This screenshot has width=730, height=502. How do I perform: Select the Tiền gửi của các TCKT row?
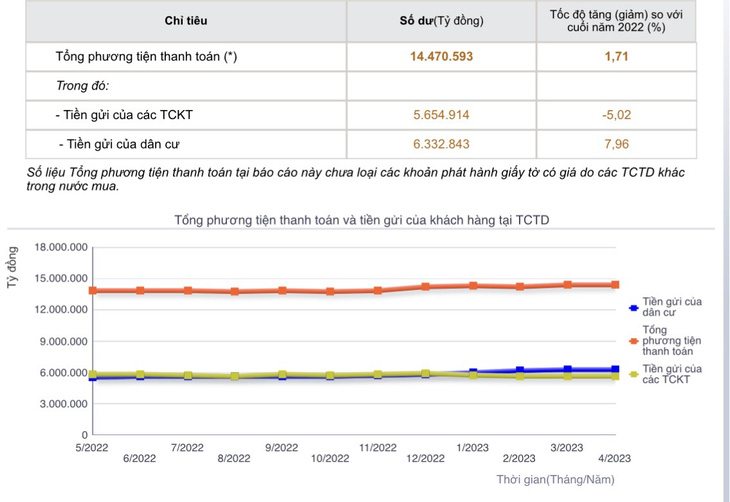click(361, 115)
